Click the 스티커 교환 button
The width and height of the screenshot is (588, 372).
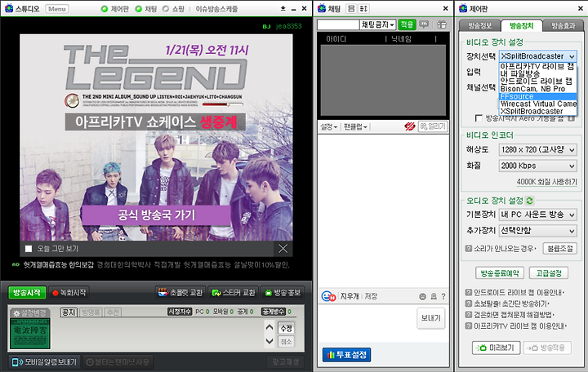[x=234, y=293]
